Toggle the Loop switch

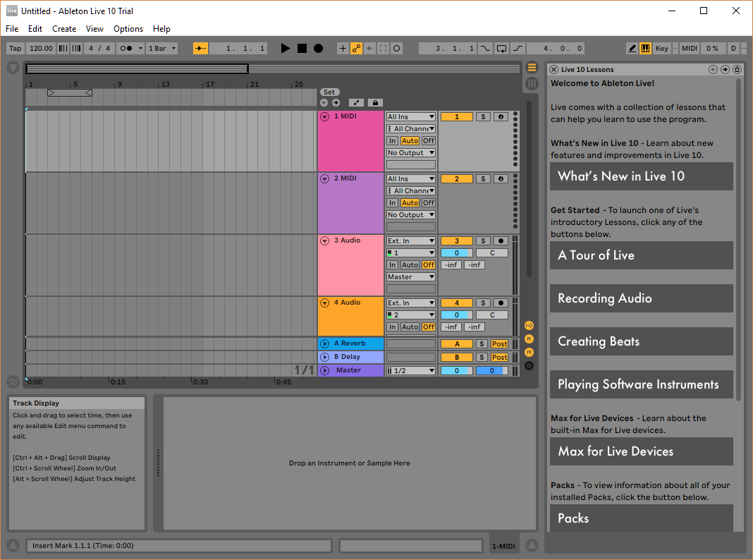tap(502, 49)
